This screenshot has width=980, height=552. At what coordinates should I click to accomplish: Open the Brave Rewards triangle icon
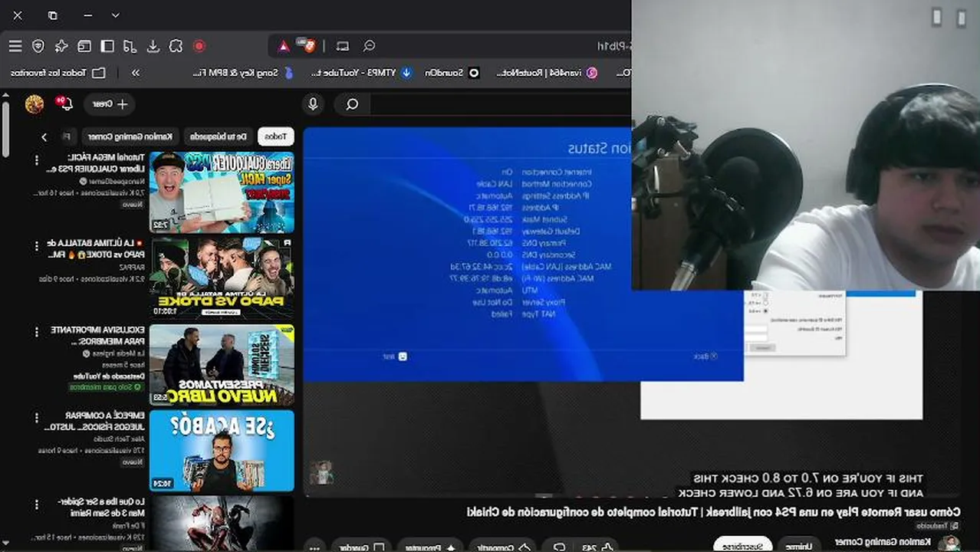pyautogui.click(x=284, y=46)
